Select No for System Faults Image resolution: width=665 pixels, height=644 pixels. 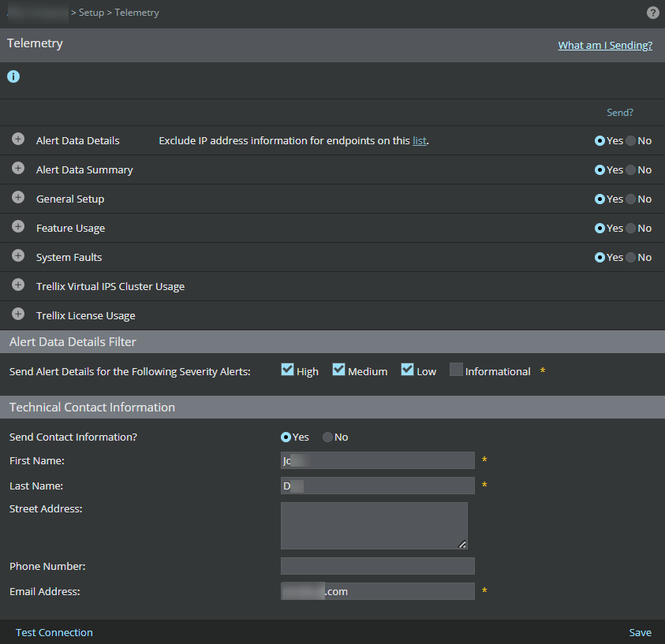[630, 258]
